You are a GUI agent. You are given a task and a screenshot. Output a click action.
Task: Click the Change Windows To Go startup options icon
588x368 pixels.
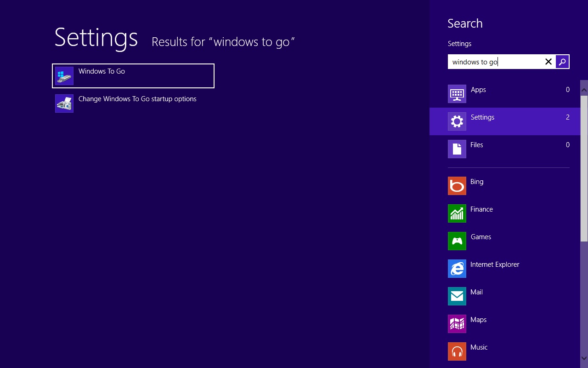(x=64, y=103)
